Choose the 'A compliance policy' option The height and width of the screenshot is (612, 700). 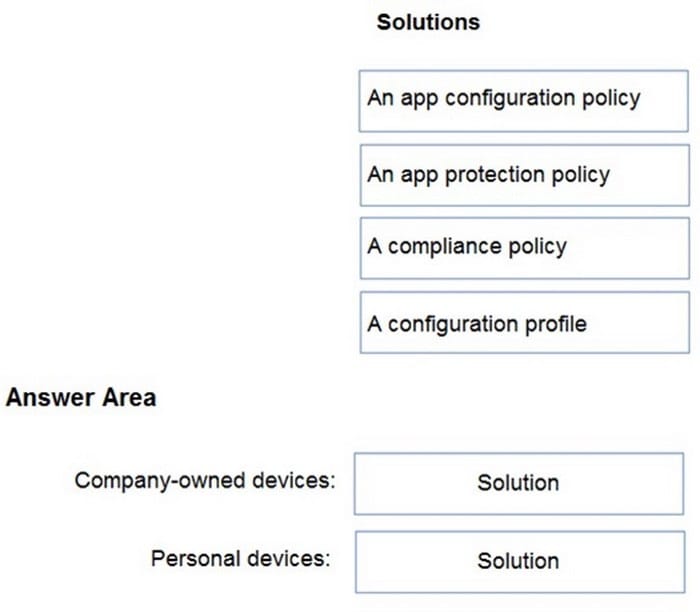[x=525, y=248]
